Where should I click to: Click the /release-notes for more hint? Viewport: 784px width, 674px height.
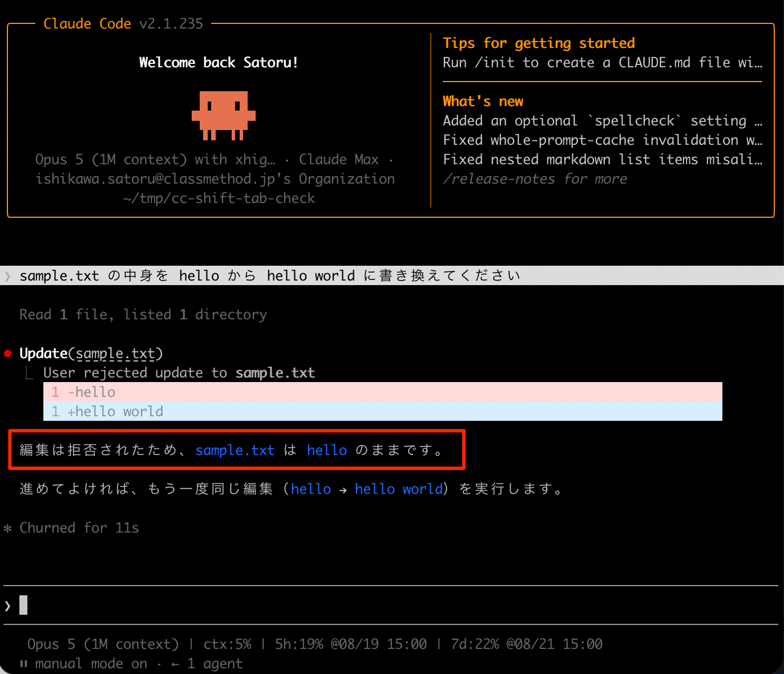click(535, 179)
